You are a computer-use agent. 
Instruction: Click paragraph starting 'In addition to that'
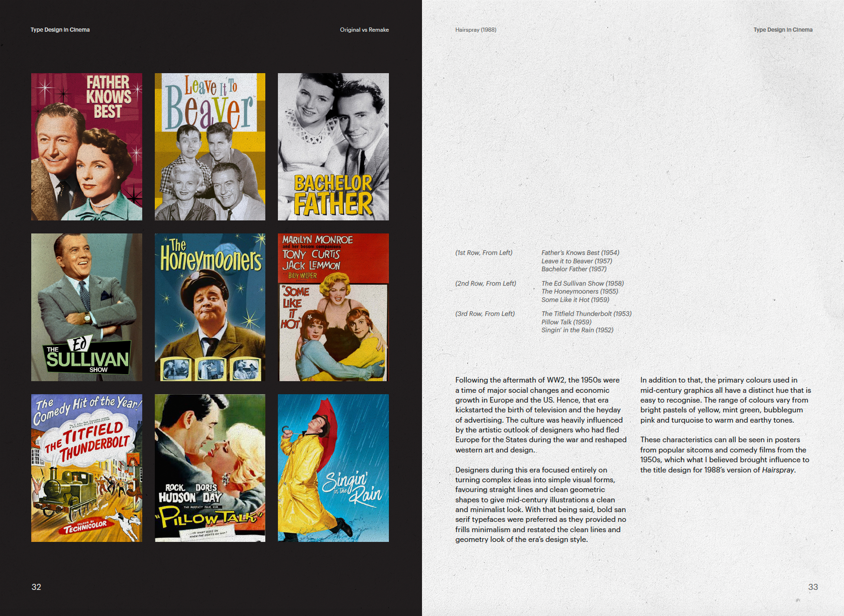pos(726,400)
